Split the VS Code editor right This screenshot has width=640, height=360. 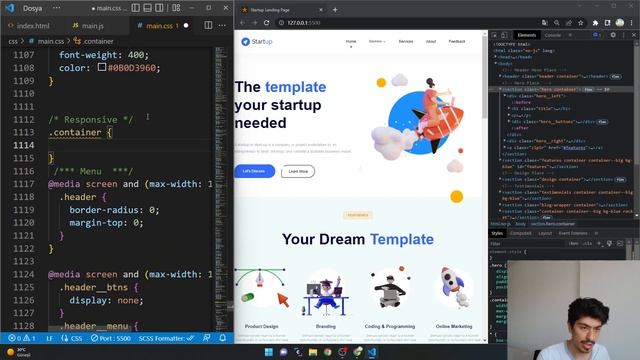[x=208, y=25]
